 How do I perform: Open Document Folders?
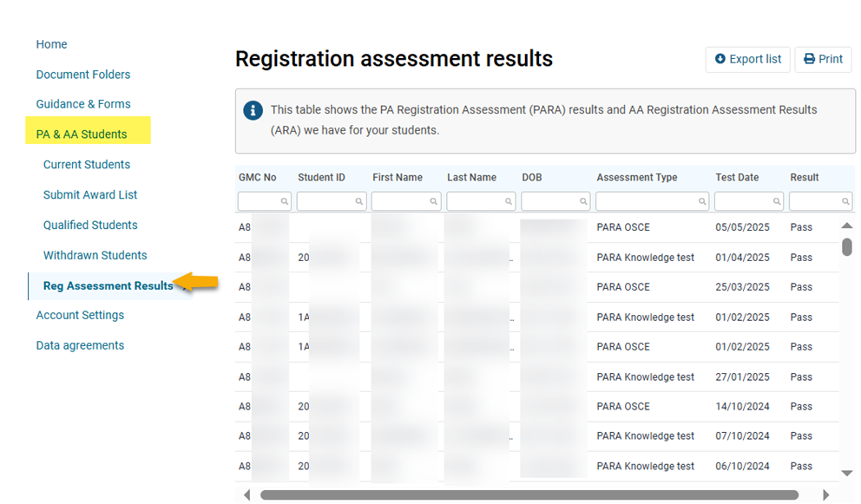[83, 75]
